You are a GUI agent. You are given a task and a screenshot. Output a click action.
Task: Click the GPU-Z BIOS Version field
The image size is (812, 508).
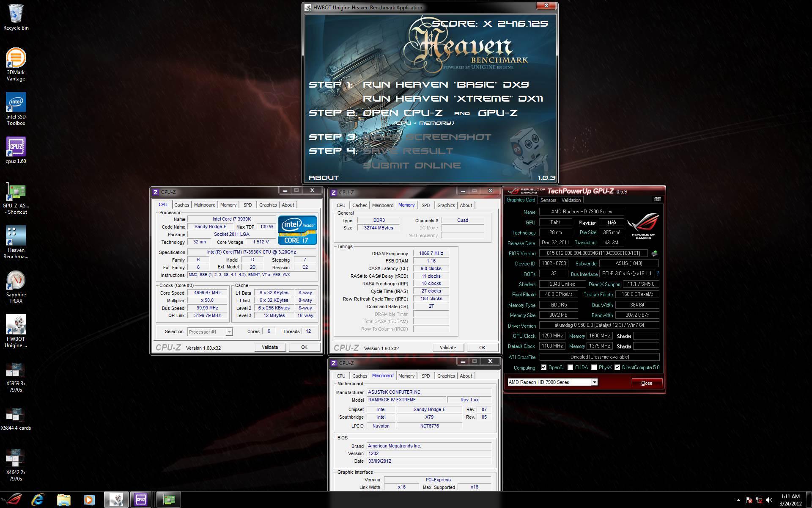tap(593, 253)
